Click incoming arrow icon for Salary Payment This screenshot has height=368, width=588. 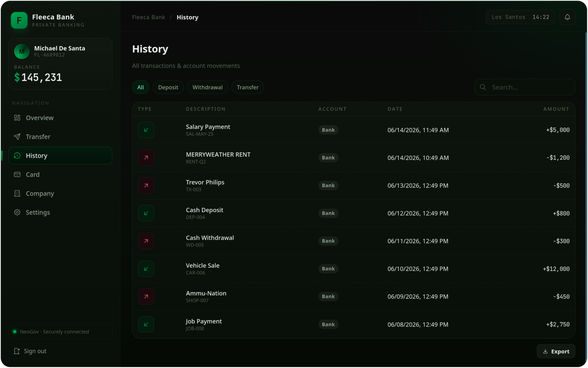pyautogui.click(x=146, y=130)
